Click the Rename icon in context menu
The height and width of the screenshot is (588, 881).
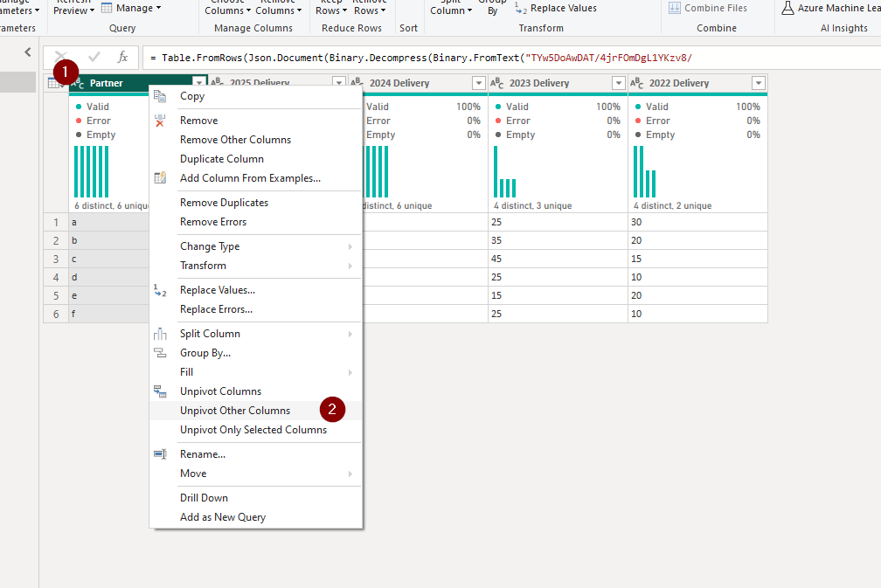coord(160,454)
